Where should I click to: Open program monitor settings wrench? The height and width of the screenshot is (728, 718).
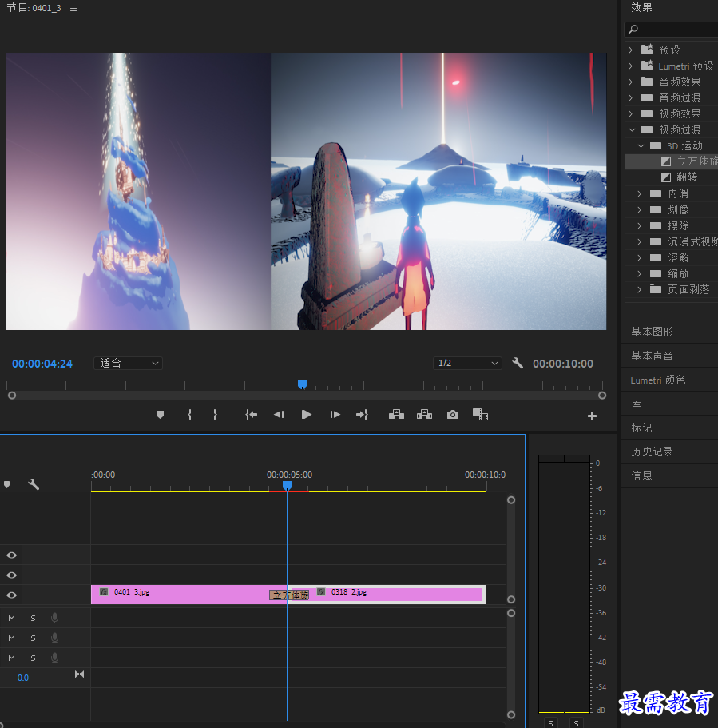(x=518, y=363)
